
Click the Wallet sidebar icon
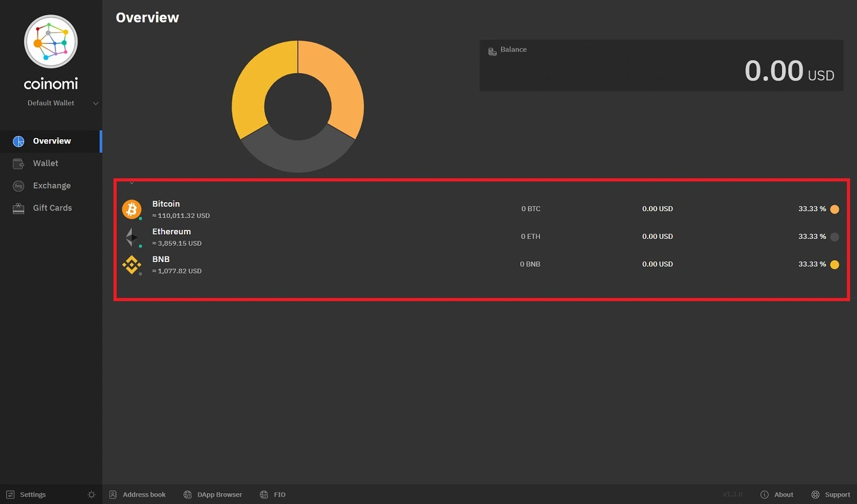point(19,163)
